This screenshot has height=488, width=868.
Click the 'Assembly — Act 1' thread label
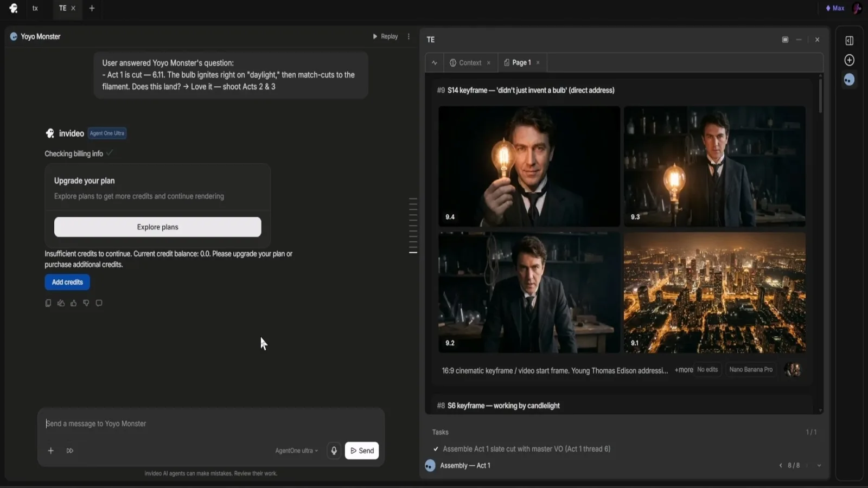[465, 466]
